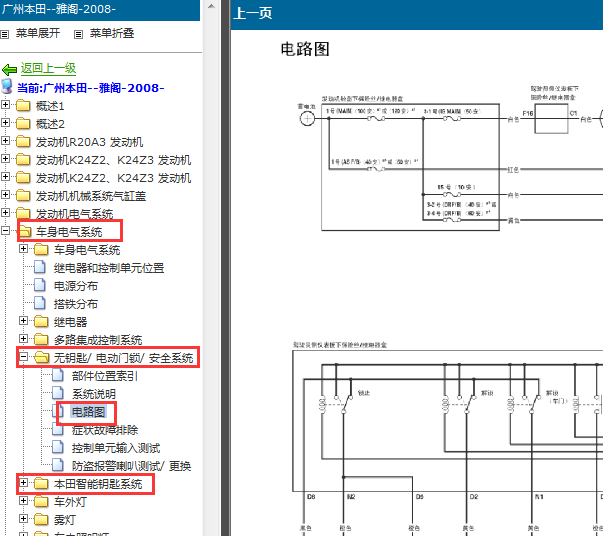The width and height of the screenshot is (603, 536).
Task: Open the 返回上一级 link
Action: point(48,68)
